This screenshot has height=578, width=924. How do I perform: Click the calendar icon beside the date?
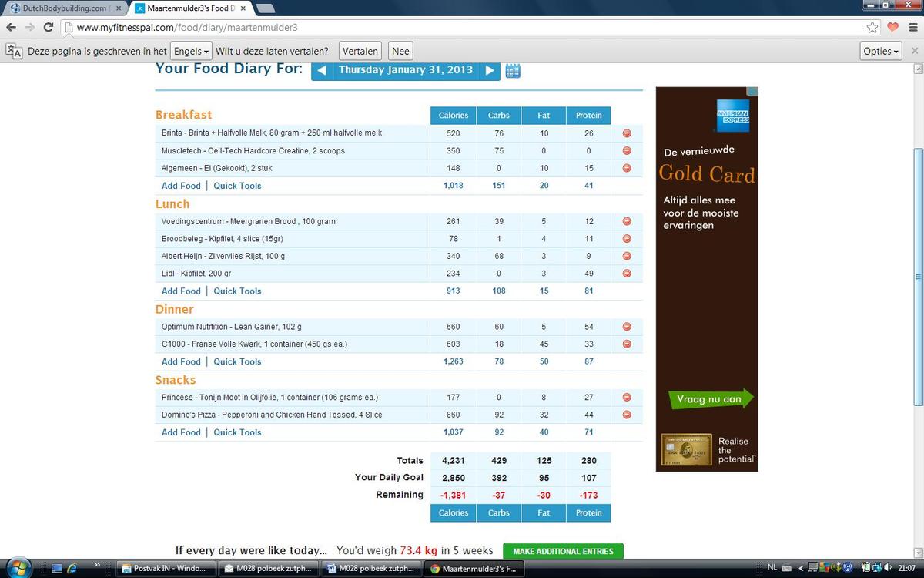[513, 71]
